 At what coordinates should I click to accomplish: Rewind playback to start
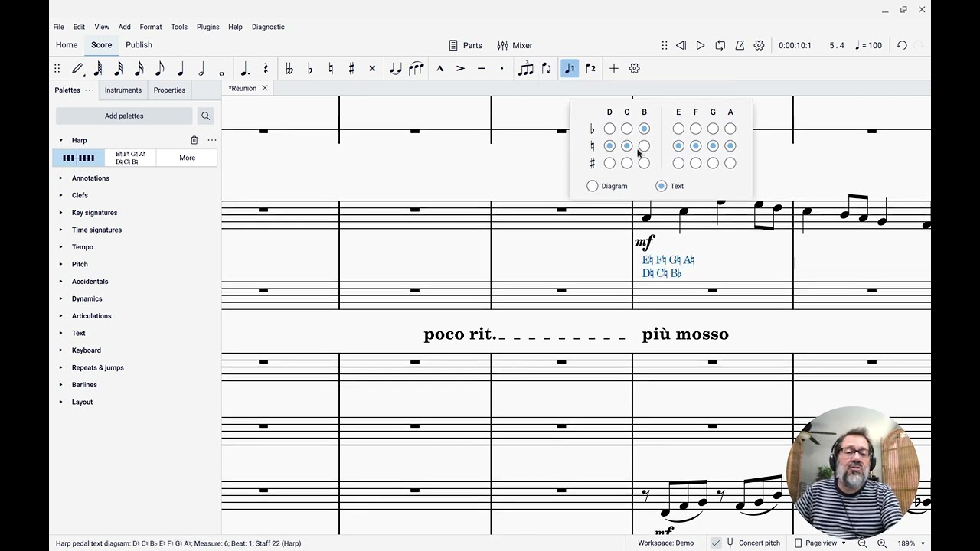(x=681, y=45)
